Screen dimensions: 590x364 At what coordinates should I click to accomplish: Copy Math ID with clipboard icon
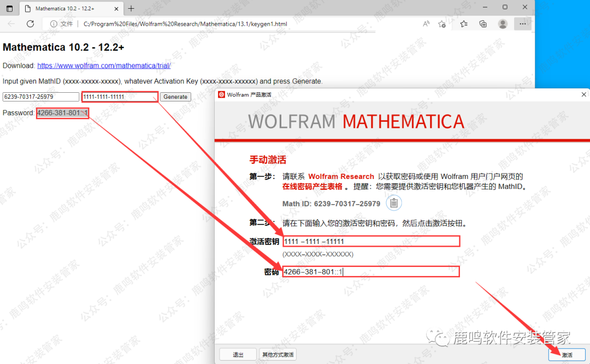pos(394,204)
